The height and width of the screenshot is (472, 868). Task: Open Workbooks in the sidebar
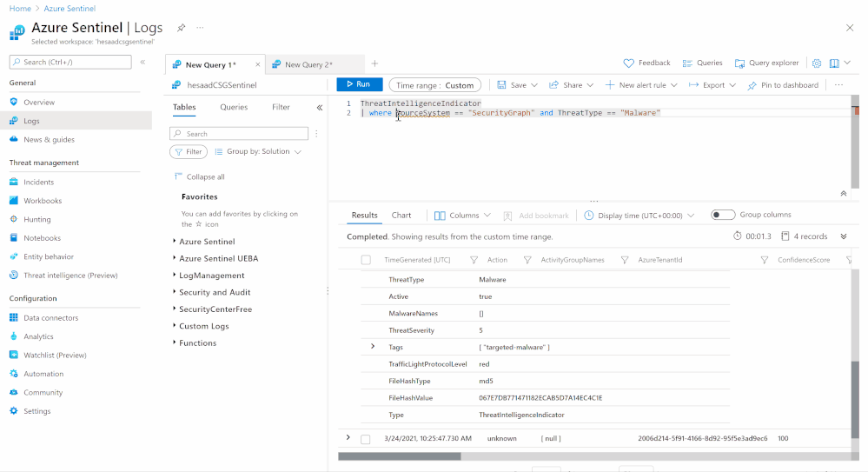tap(42, 201)
